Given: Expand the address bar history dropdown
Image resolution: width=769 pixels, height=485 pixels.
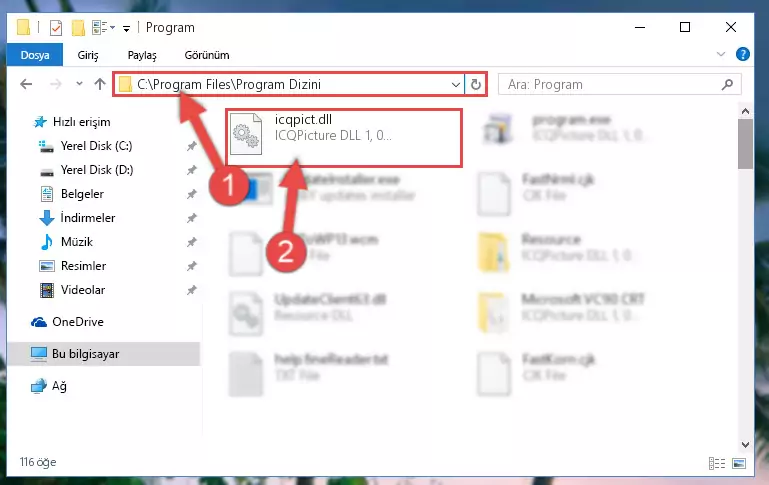Looking at the screenshot, I should [456, 85].
